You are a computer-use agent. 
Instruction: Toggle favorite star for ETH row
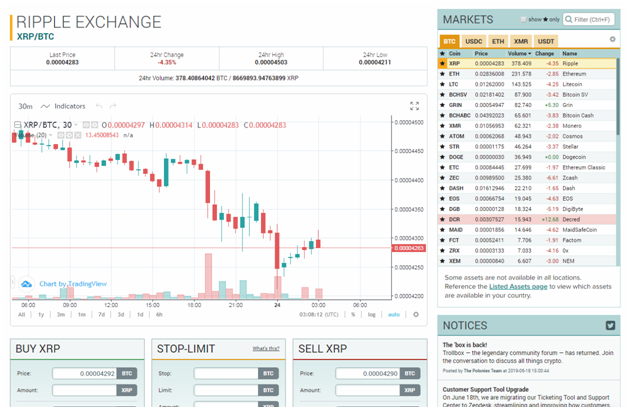(x=442, y=74)
